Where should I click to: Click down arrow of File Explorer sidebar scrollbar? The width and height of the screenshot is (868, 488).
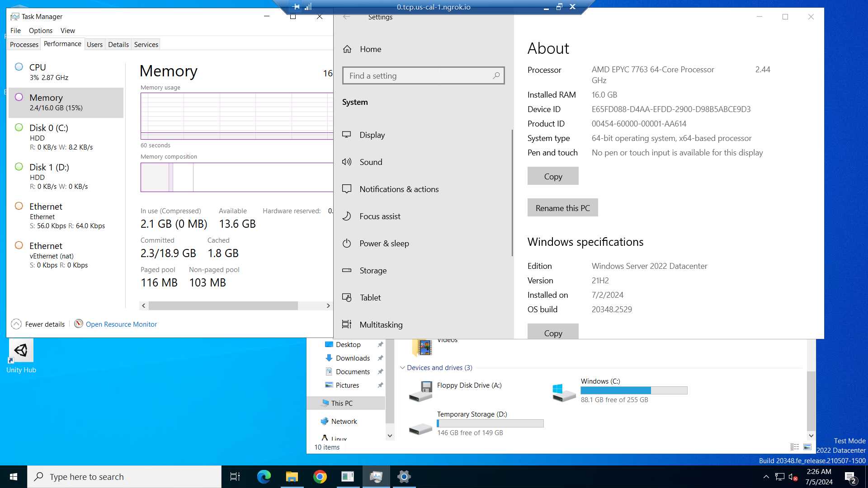390,436
